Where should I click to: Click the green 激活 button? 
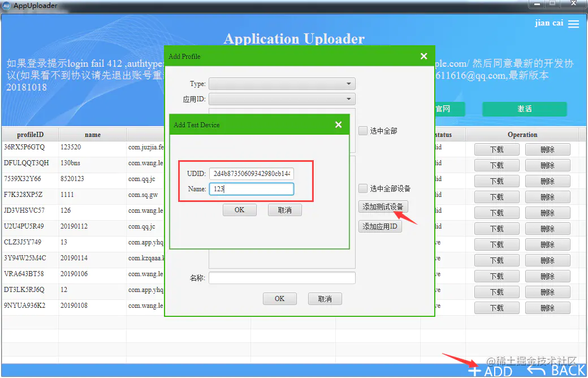coord(524,109)
